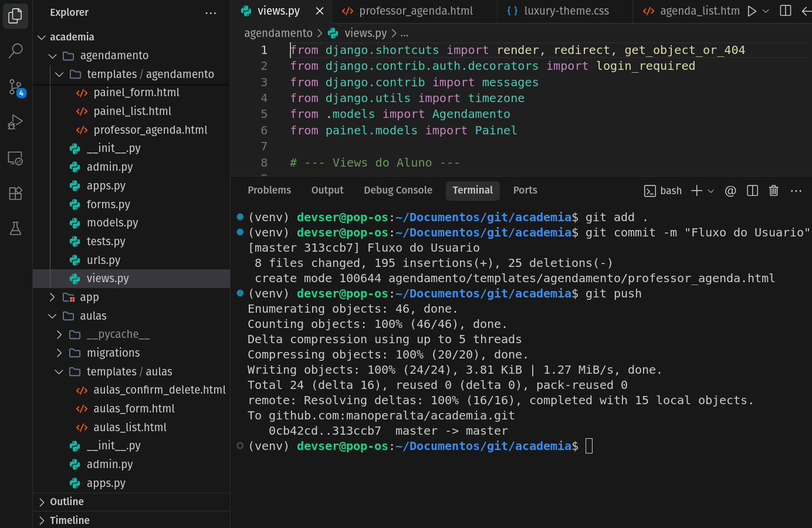Open the Testing flask view
The image size is (812, 528).
pyautogui.click(x=16, y=228)
